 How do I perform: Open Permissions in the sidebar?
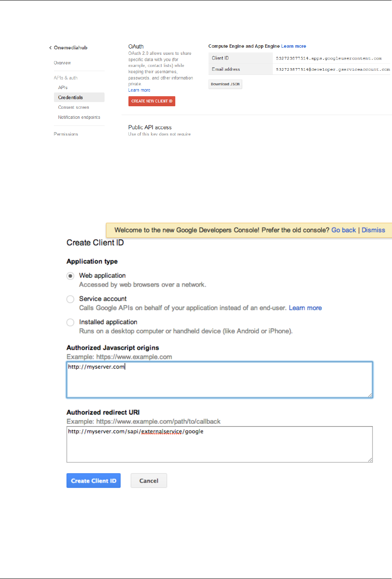[x=66, y=134]
